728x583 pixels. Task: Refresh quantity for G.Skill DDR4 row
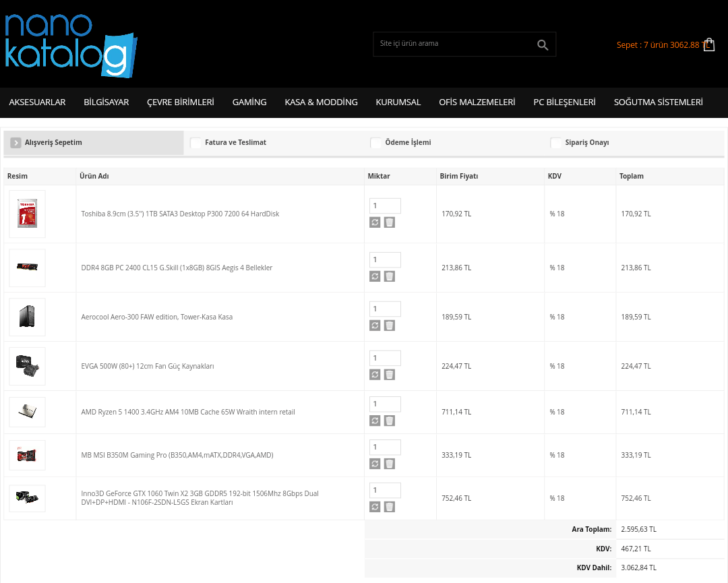click(x=375, y=276)
